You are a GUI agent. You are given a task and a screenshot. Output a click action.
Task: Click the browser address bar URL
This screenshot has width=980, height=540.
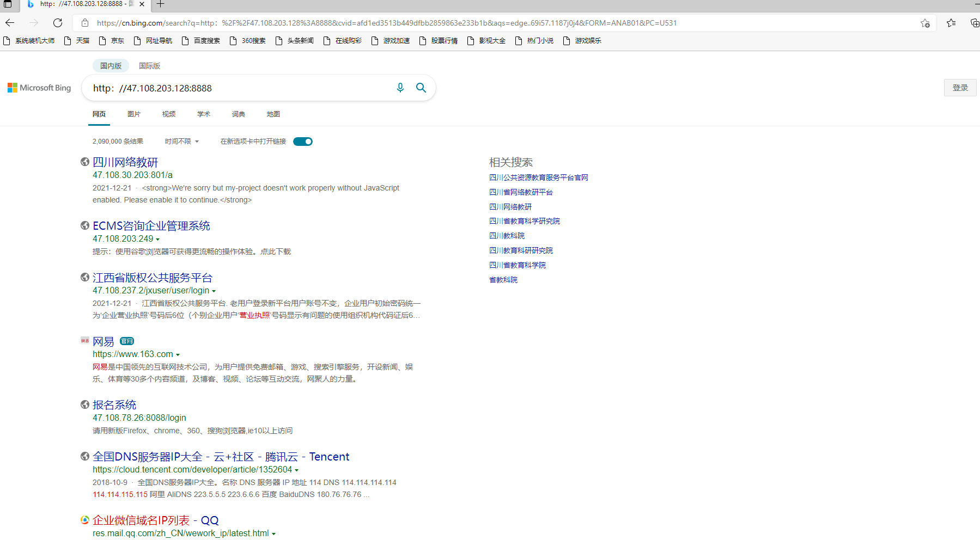point(387,23)
